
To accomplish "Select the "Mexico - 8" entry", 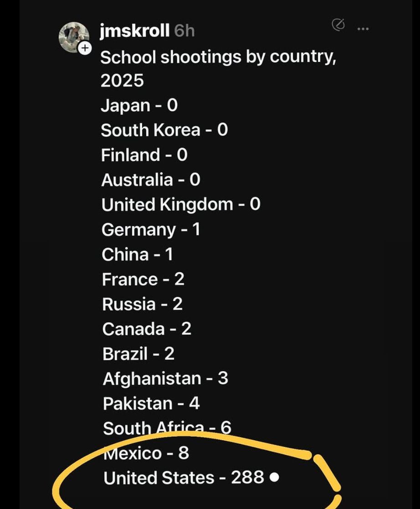I will (147, 453).
